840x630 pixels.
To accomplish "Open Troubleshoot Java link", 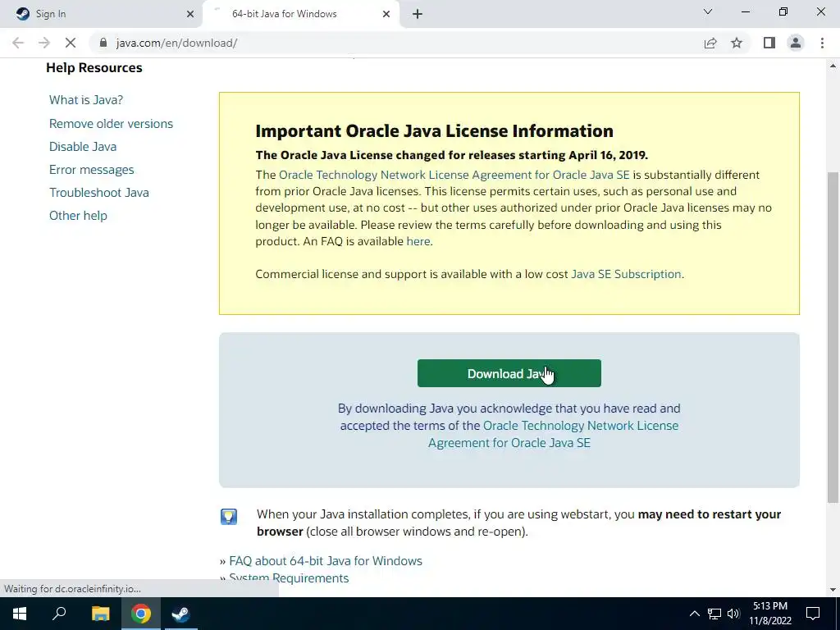I will (99, 193).
